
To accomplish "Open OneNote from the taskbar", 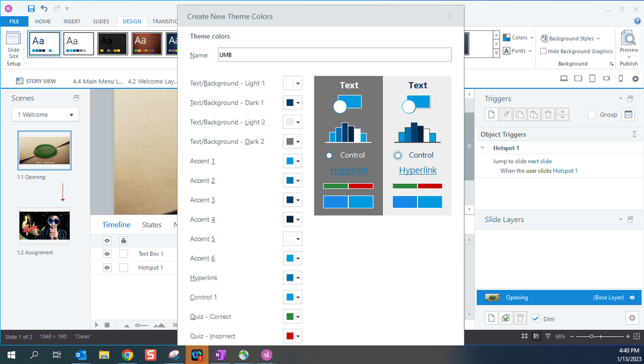I will [x=220, y=354].
